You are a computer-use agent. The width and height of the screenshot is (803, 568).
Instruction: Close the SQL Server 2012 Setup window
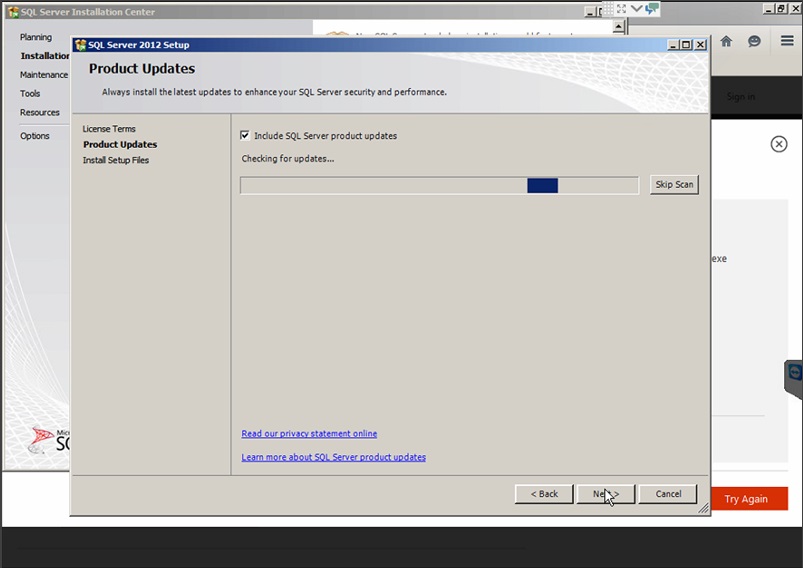(700, 45)
